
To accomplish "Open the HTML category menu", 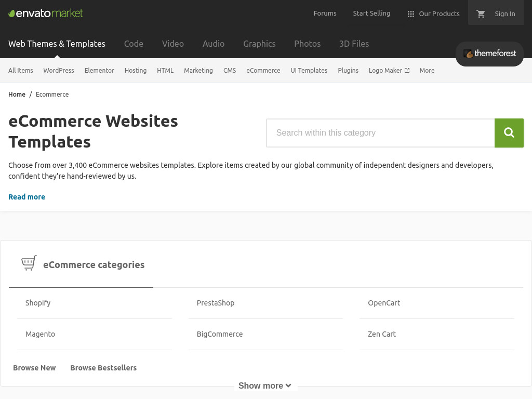I will tap(165, 70).
